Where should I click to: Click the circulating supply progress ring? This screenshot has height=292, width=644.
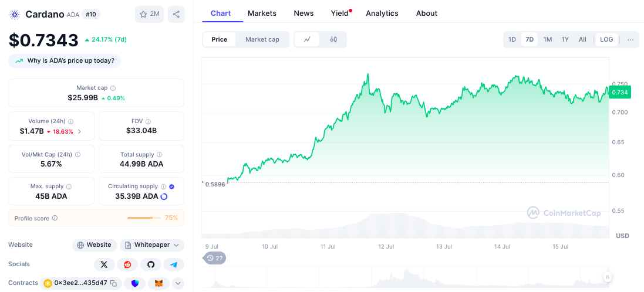(x=164, y=196)
